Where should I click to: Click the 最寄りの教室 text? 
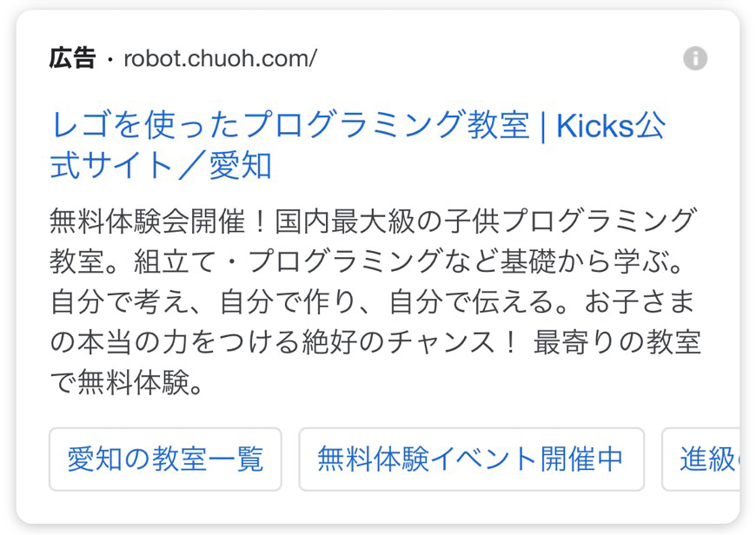click(x=617, y=343)
